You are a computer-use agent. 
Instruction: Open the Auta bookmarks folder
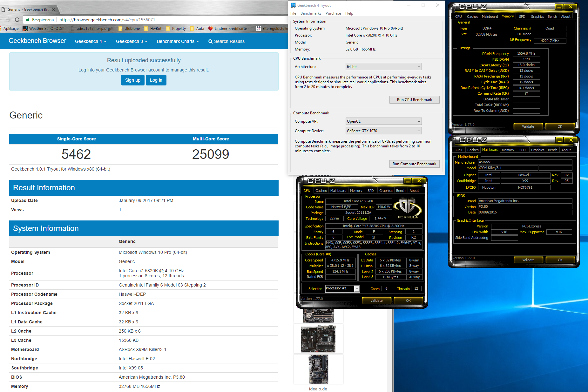pos(197,29)
